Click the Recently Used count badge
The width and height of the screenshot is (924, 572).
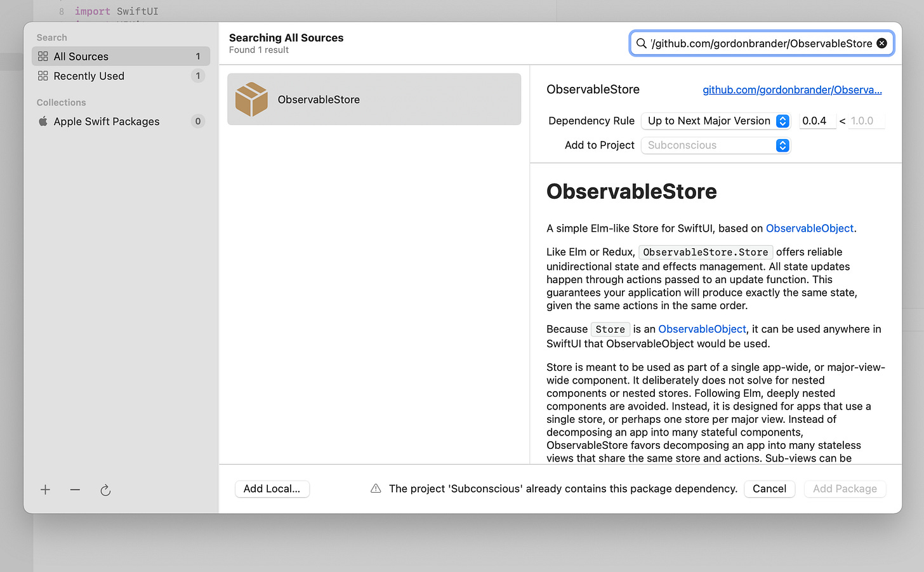tap(198, 76)
